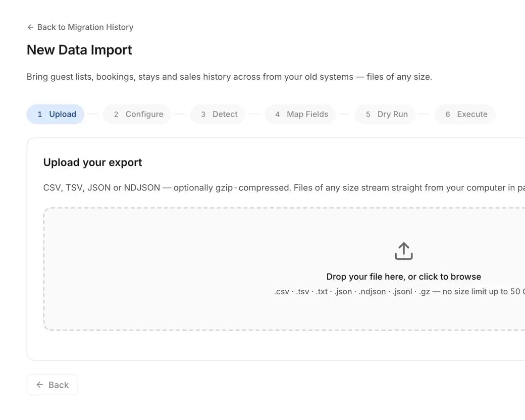Click the 'Upload your export' heading

[x=92, y=163]
